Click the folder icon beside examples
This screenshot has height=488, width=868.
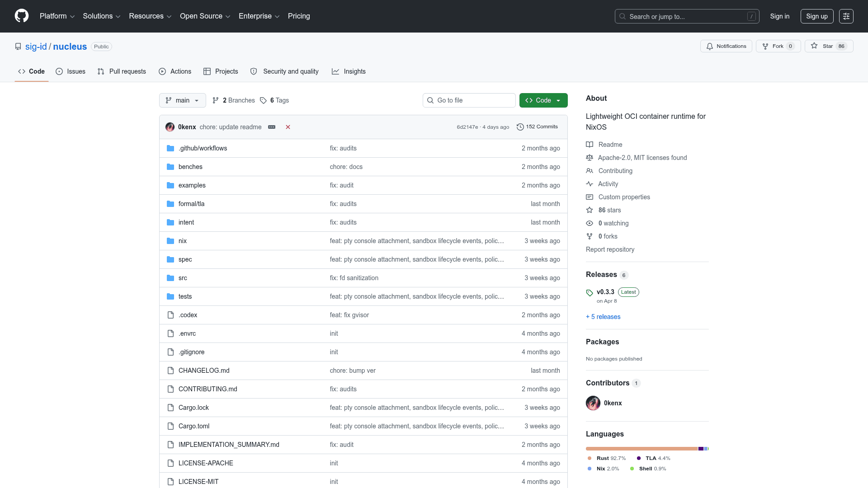(x=170, y=185)
